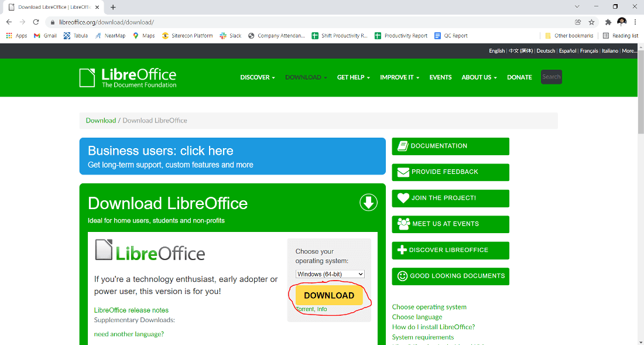Image resolution: width=644 pixels, height=345 pixels.
Task: Go back to the previous page
Action: coord(9,22)
